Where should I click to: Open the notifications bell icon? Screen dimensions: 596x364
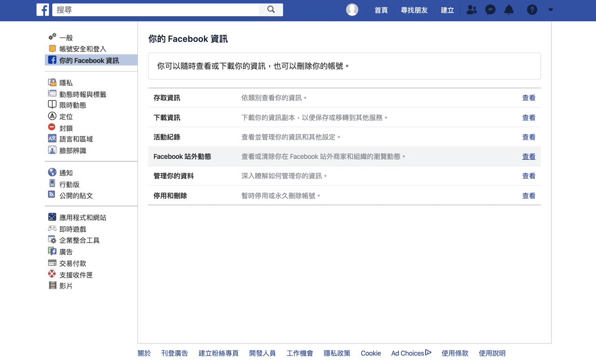(509, 10)
